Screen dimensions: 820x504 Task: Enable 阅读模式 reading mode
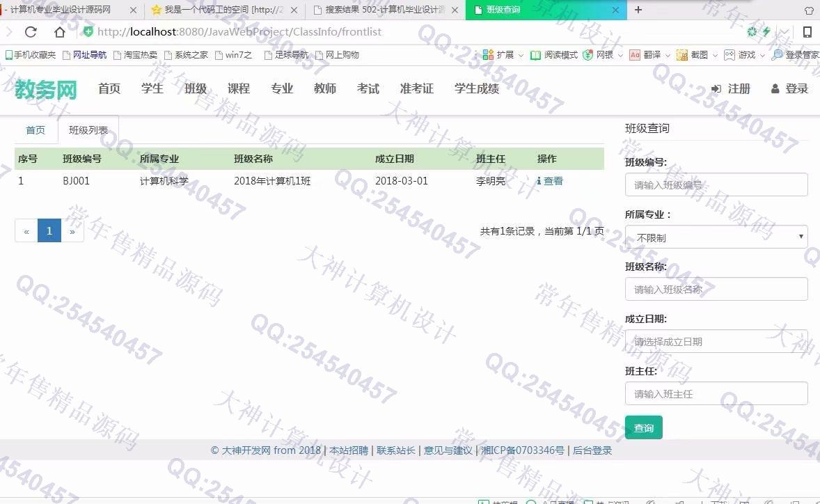(x=554, y=55)
